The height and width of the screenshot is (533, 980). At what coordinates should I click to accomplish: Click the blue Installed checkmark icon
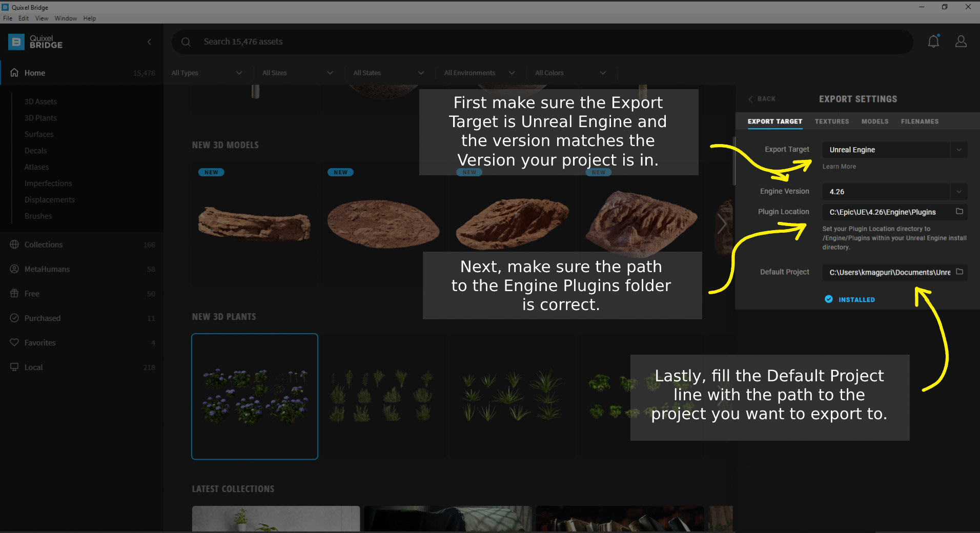pos(829,299)
